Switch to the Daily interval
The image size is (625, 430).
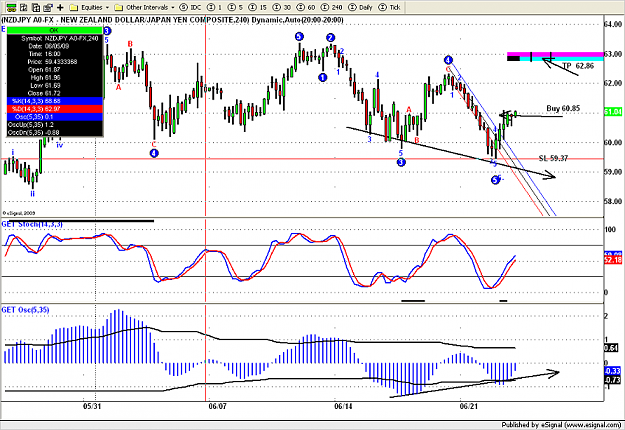(360, 7)
